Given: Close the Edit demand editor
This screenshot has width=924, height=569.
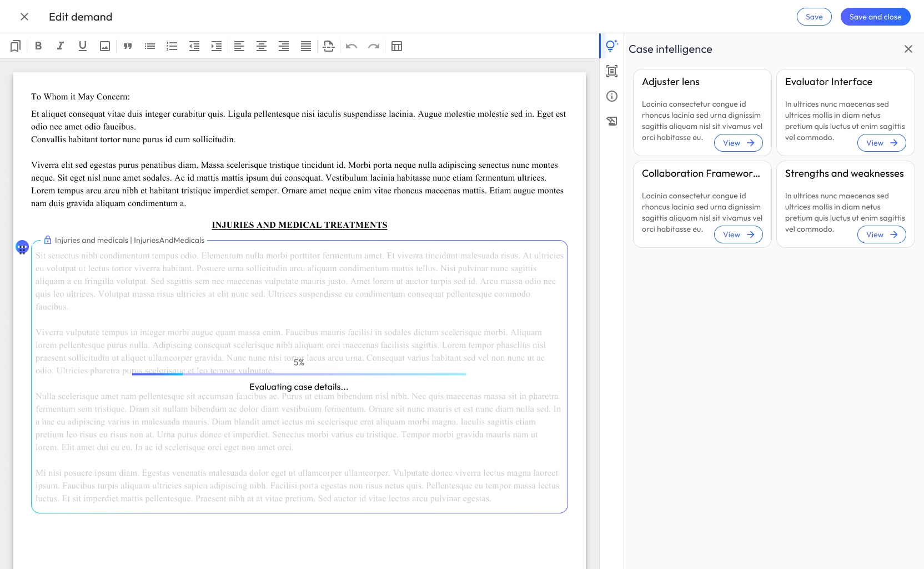Looking at the screenshot, I should pyautogui.click(x=24, y=17).
